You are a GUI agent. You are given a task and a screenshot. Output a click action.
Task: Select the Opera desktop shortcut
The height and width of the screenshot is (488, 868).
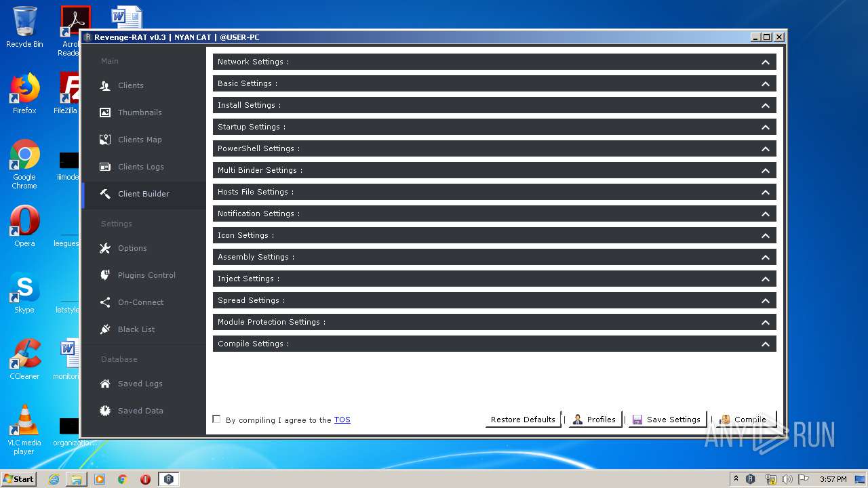click(24, 226)
